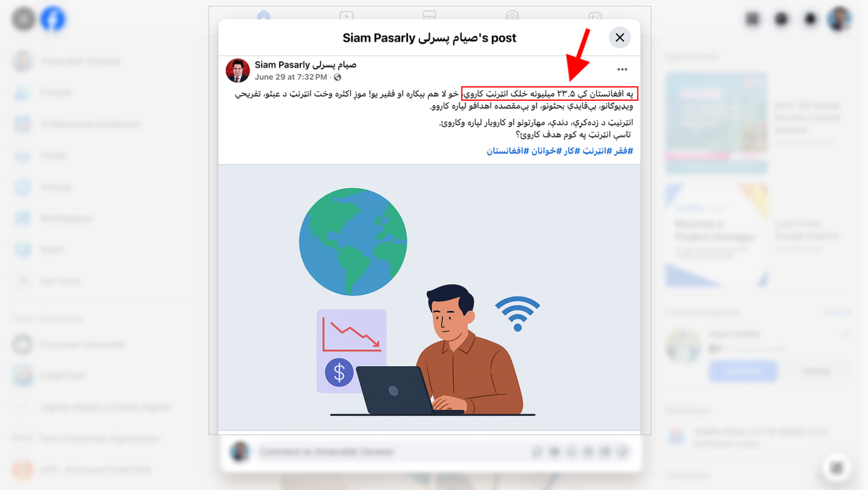The width and height of the screenshot is (868, 490).
Task: Open the grid menu icon in top bar
Action: click(753, 19)
